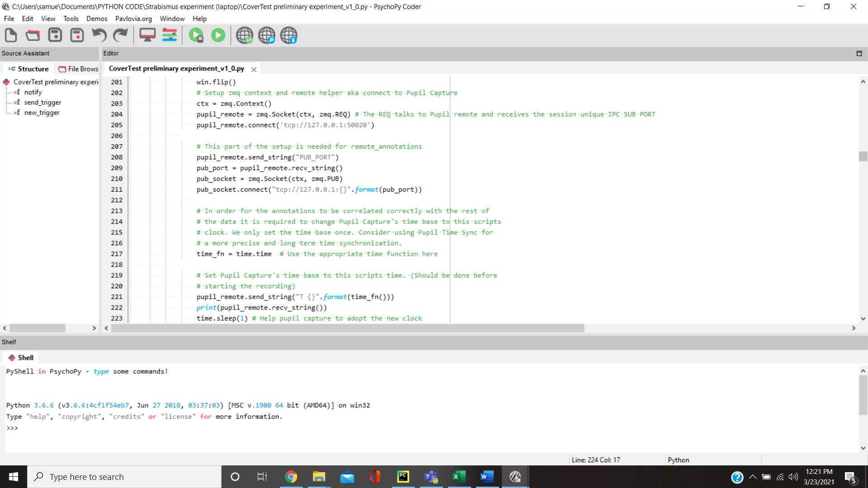Open Mail app from taskbar
The height and width of the screenshot is (488, 868).
point(347,477)
